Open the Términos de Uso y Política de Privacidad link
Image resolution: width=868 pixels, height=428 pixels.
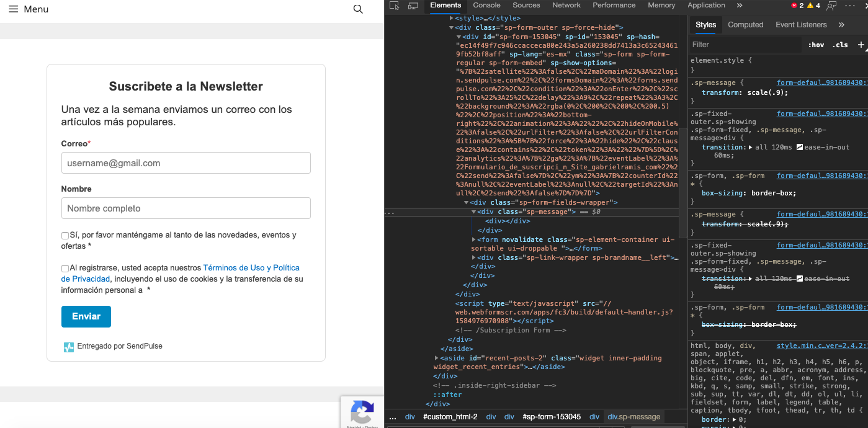180,274
